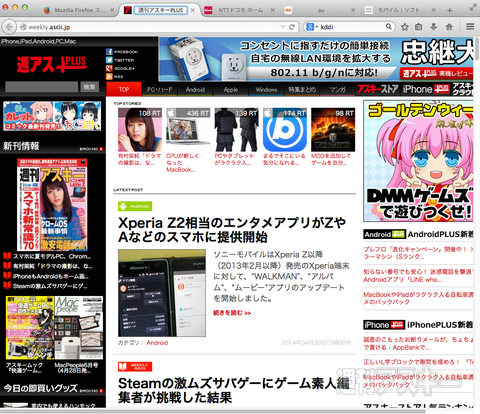Open a new tab with plus button
The image size is (480, 414).
coord(449,10)
